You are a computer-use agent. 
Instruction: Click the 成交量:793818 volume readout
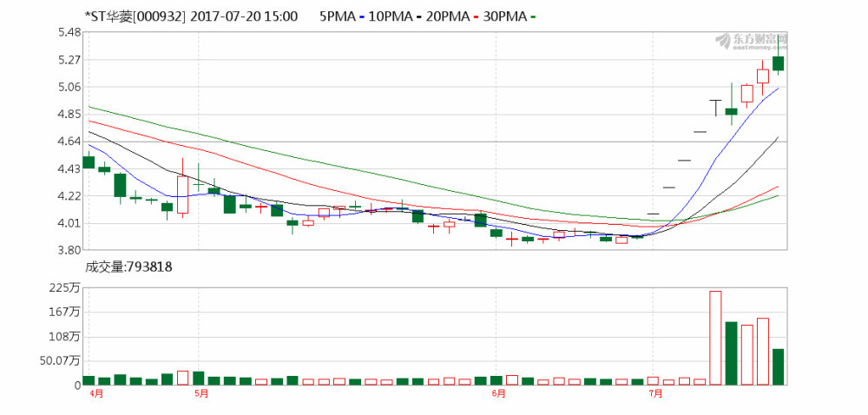[x=128, y=267]
